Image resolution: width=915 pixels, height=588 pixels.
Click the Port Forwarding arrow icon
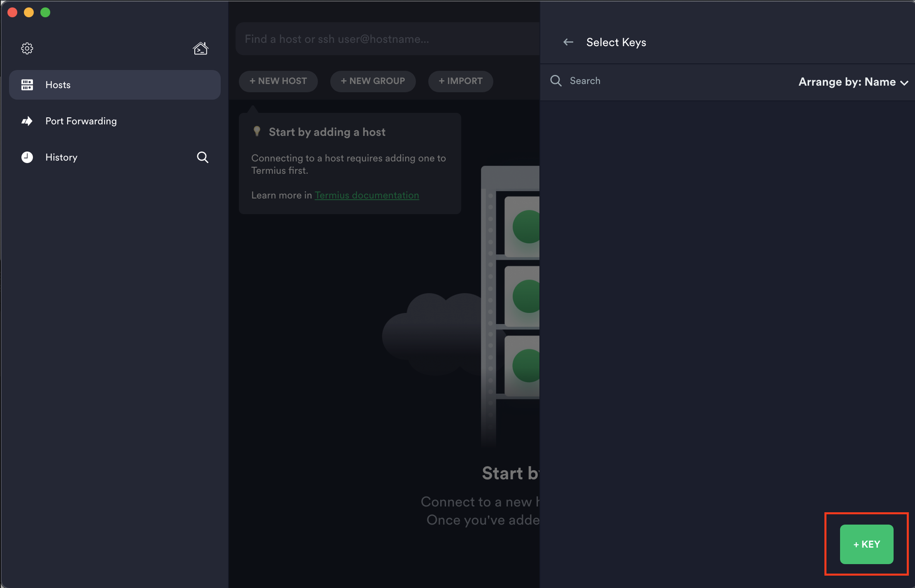point(27,121)
